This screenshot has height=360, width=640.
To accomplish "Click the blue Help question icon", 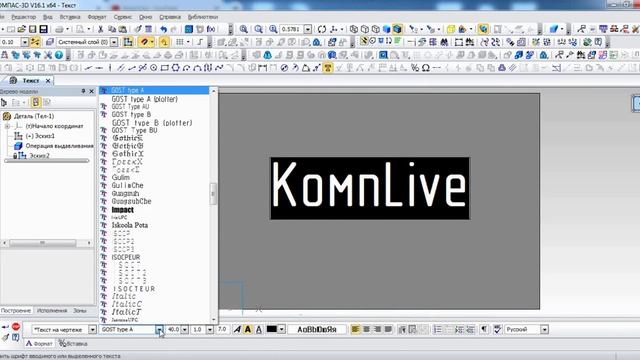I will [59, 55].
